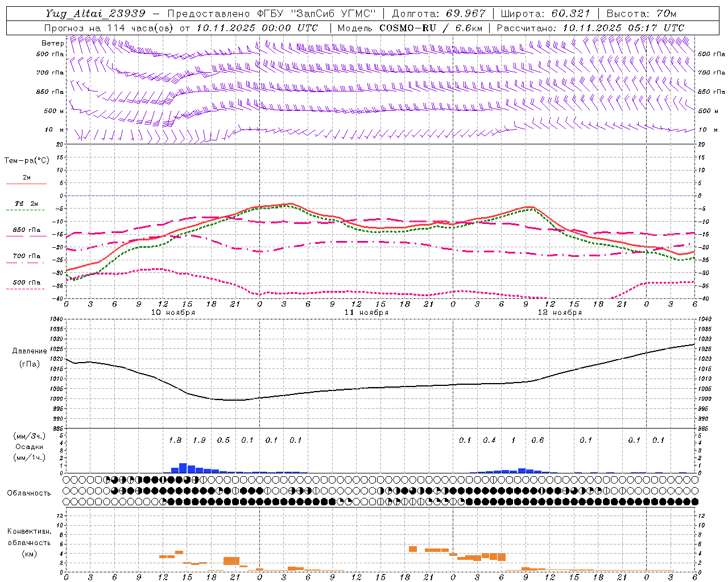Click the (мм/1ч.) precipitation unit label
Image resolution: width=728 pixels, height=582 pixels.
pos(30,458)
